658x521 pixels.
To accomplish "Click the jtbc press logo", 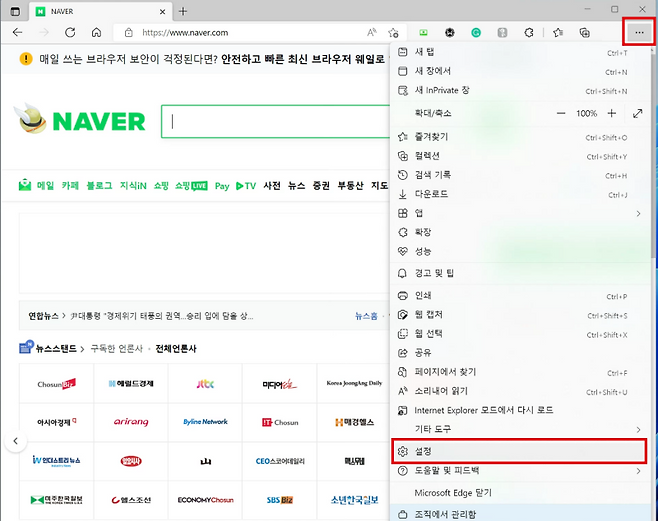I will point(205,383).
